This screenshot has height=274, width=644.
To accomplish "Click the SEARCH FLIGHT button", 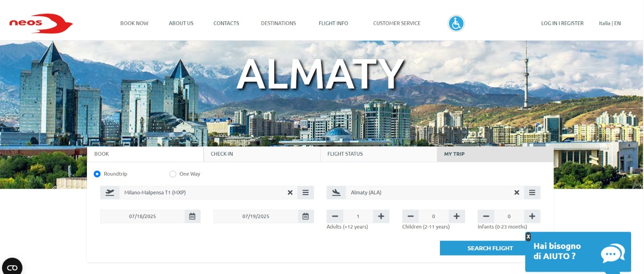I will pyautogui.click(x=490, y=248).
